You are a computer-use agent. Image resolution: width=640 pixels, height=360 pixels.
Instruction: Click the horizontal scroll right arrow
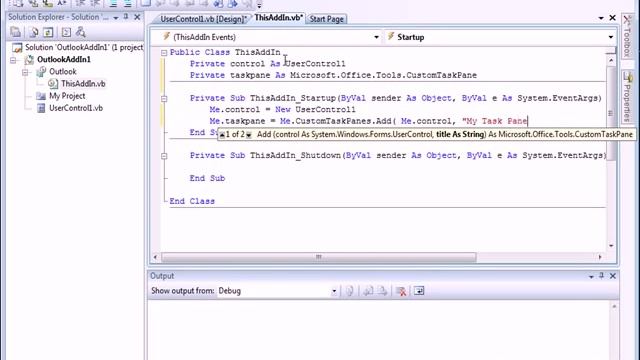coord(600,257)
